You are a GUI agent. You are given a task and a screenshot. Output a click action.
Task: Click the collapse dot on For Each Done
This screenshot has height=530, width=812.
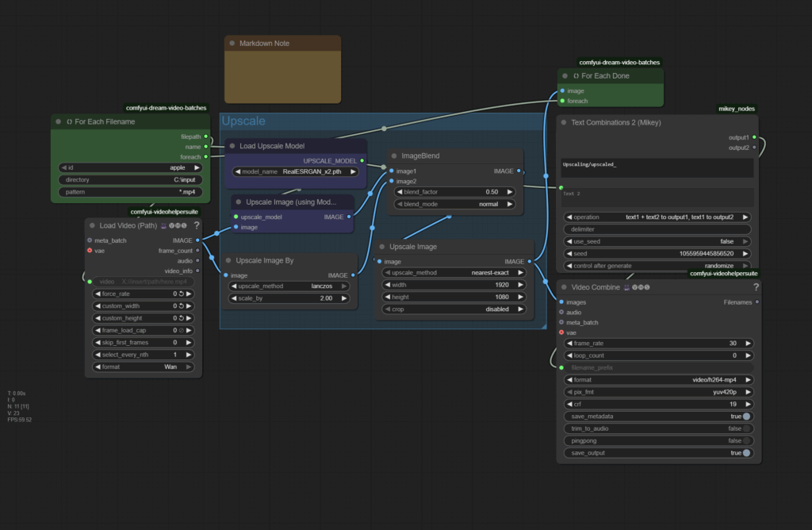[x=564, y=76]
